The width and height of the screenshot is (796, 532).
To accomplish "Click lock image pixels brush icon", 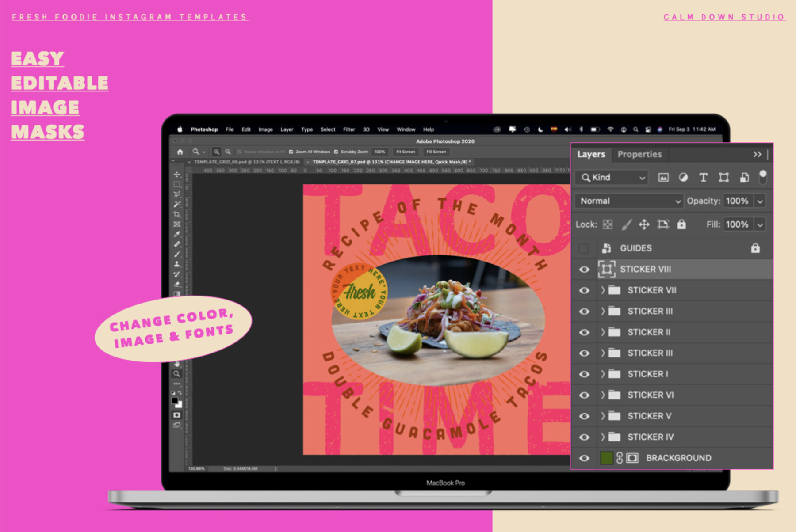I will pyautogui.click(x=626, y=224).
